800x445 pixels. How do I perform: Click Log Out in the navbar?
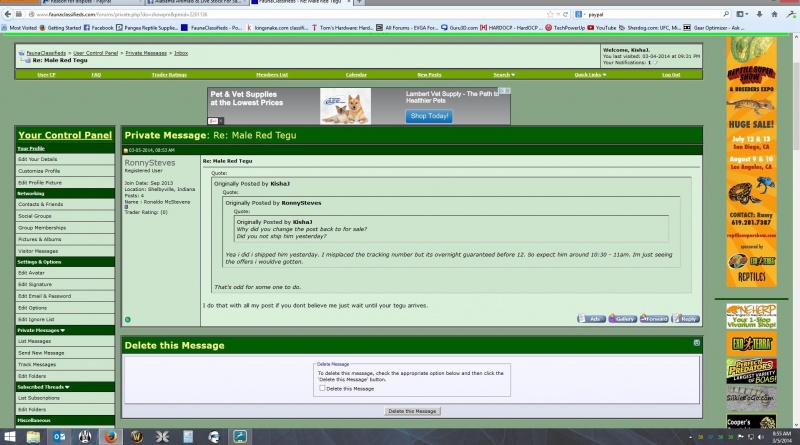671,75
